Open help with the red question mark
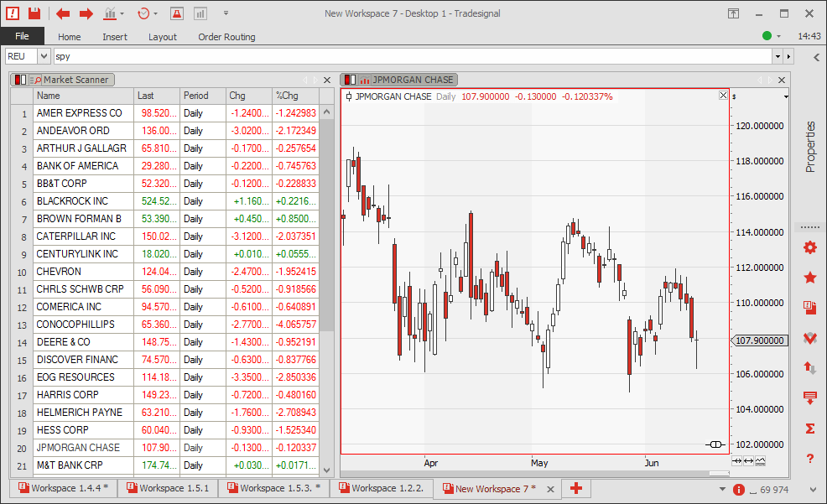This screenshot has height=504, width=827. 810,459
